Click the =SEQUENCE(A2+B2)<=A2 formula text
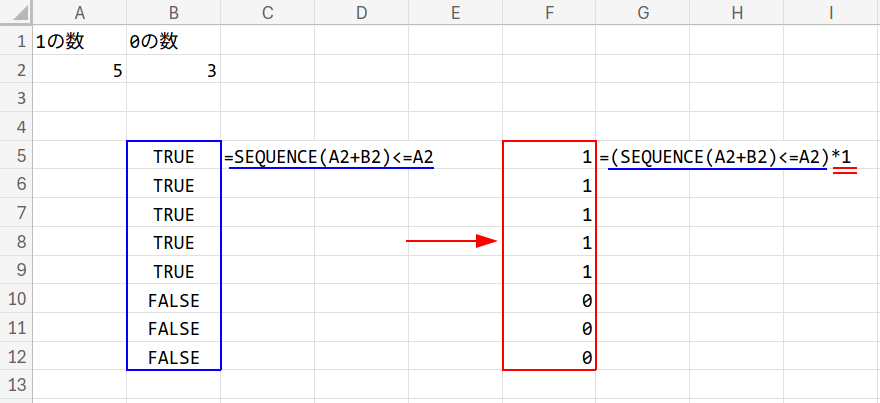Screen dimensions: 880x403 coord(331,157)
